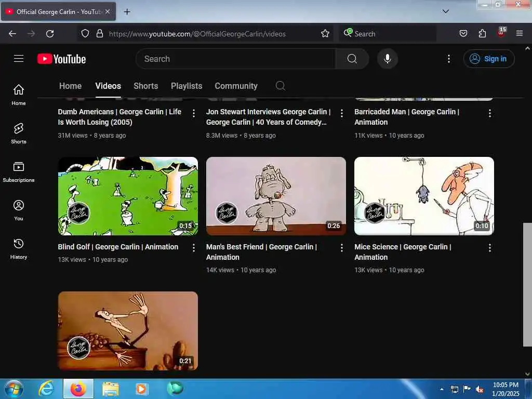Open Blind Golf Animation title link
This screenshot has height=399, width=532.
click(118, 247)
